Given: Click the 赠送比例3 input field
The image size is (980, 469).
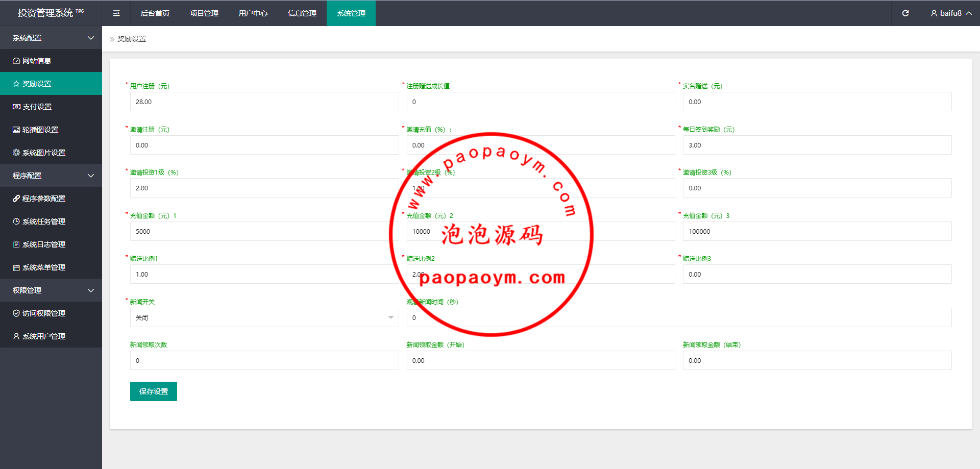Looking at the screenshot, I should (x=817, y=274).
